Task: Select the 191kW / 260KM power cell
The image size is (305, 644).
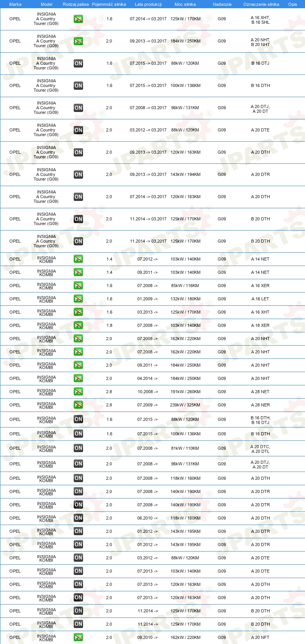Action: coord(185,392)
